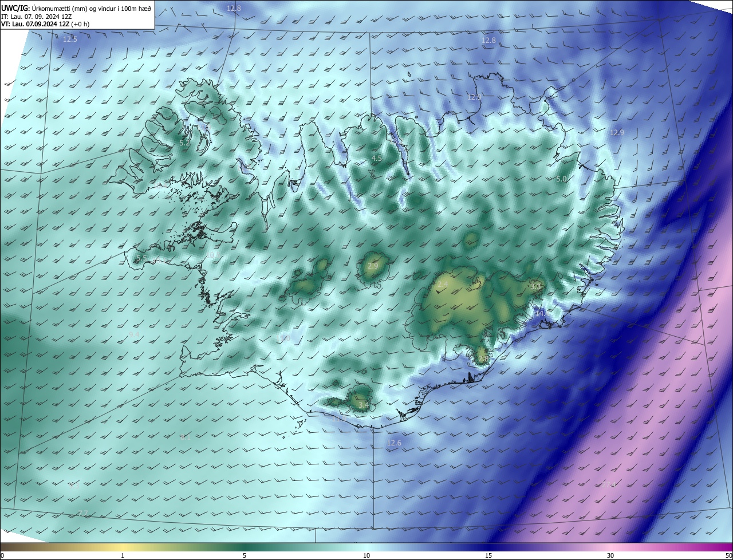Image resolution: width=733 pixels, height=560 pixels.
Task: Click the 1 tick on the colour legend
Action: click(x=123, y=555)
